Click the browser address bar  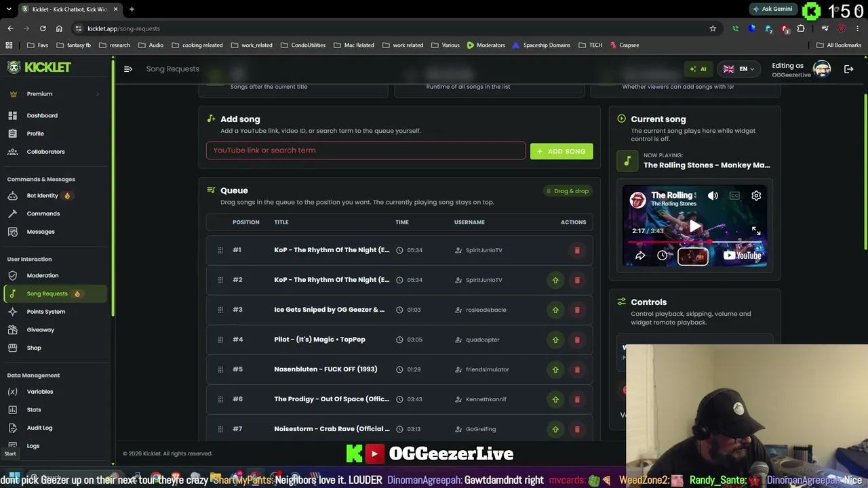pos(393,28)
